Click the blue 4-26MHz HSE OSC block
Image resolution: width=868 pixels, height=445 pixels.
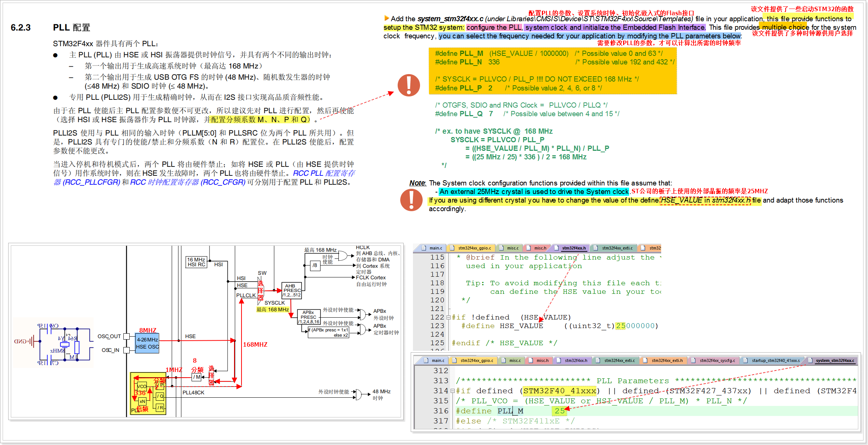(147, 343)
